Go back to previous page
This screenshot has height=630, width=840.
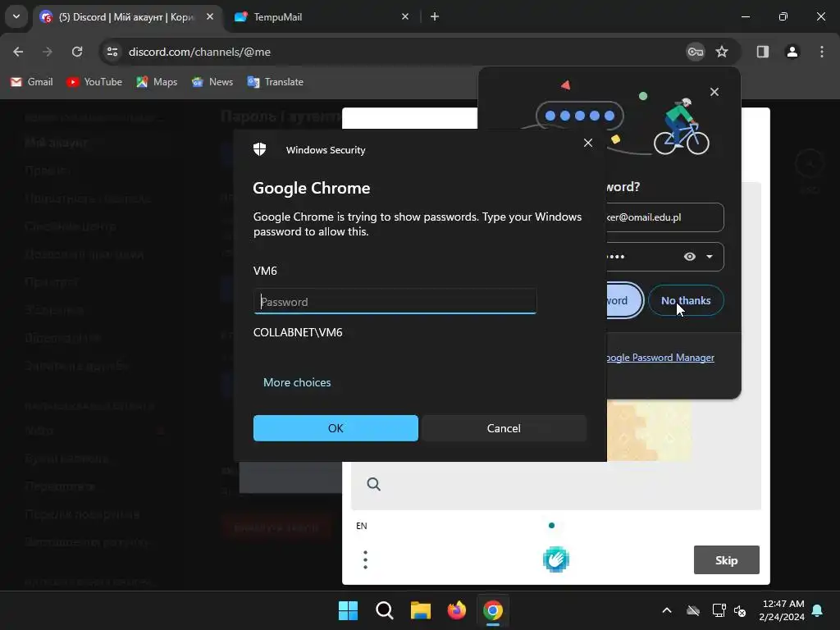coord(18,52)
